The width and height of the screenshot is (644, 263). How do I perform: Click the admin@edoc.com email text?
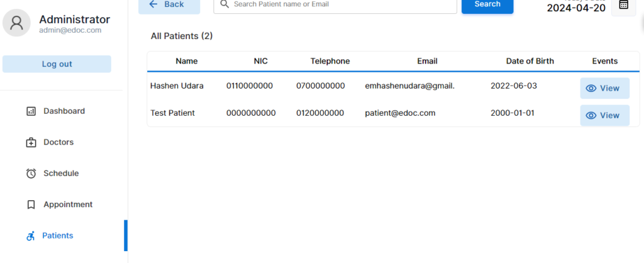point(70,30)
